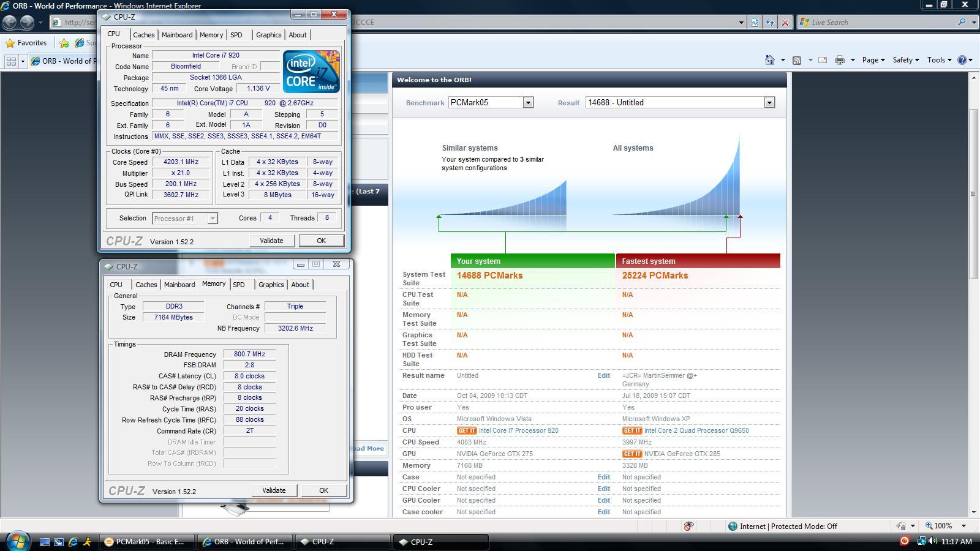This screenshot has height=551, width=980.
Task: Click Edit link beside Result name
Action: (x=603, y=376)
